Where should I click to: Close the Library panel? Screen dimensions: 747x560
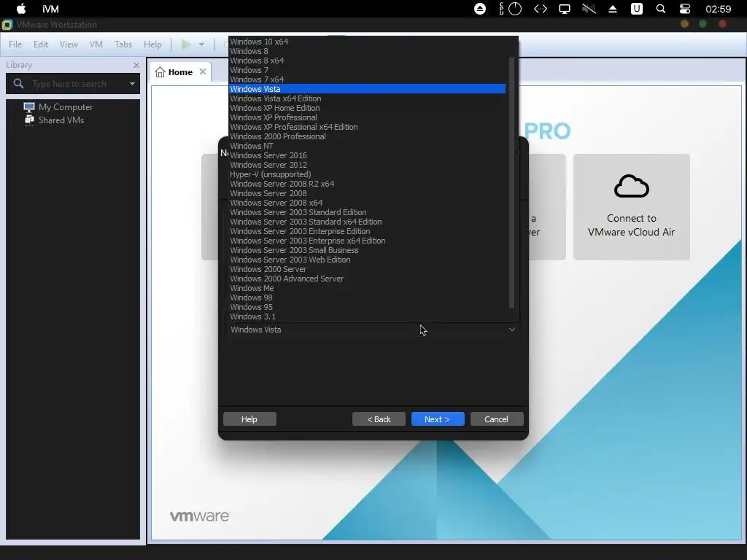coord(136,65)
